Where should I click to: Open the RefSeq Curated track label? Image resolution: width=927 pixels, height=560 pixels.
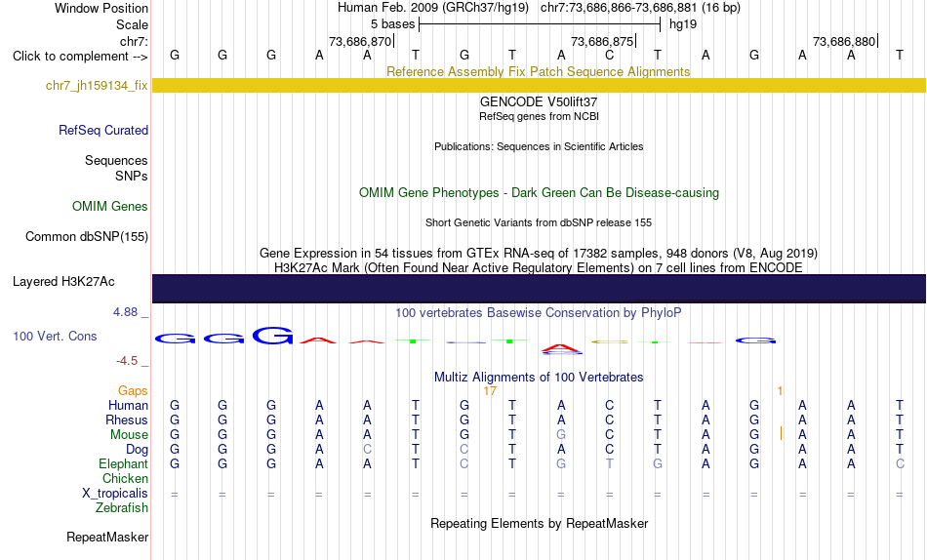tap(103, 130)
